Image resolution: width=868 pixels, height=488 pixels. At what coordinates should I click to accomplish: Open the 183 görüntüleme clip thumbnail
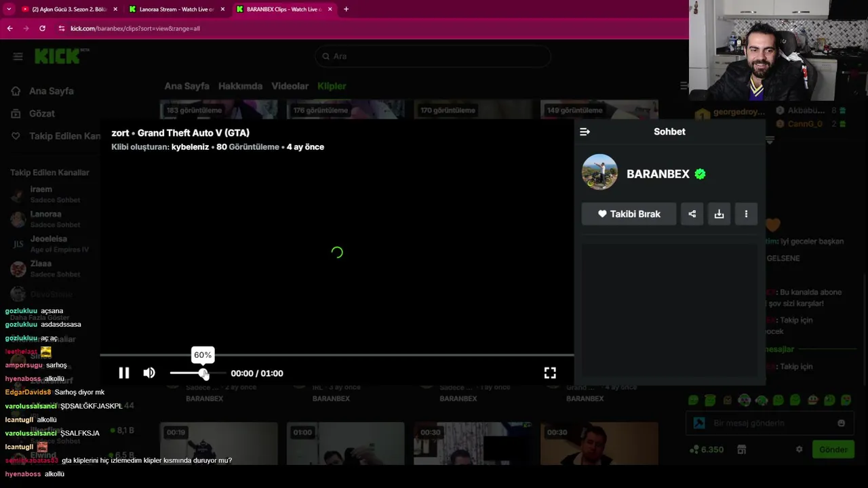point(218,110)
